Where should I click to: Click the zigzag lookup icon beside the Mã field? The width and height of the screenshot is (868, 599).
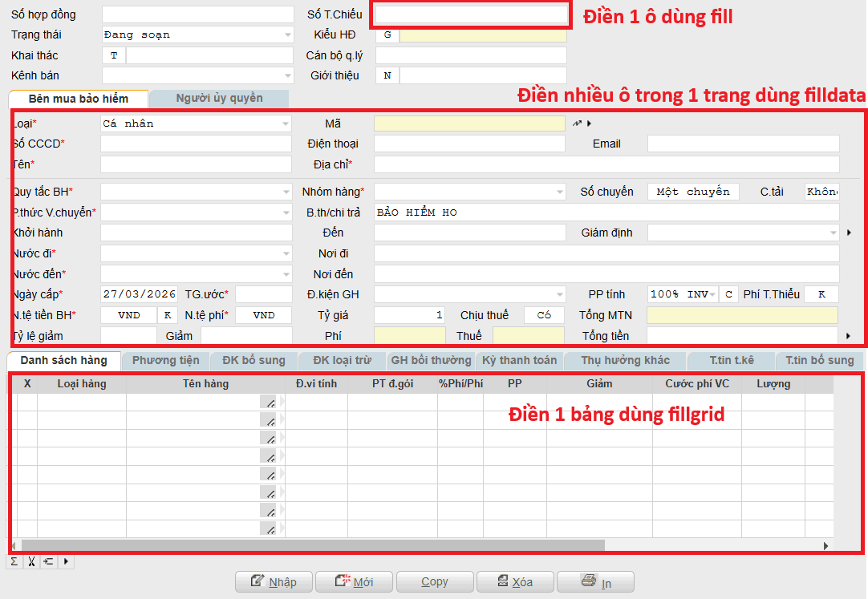578,123
